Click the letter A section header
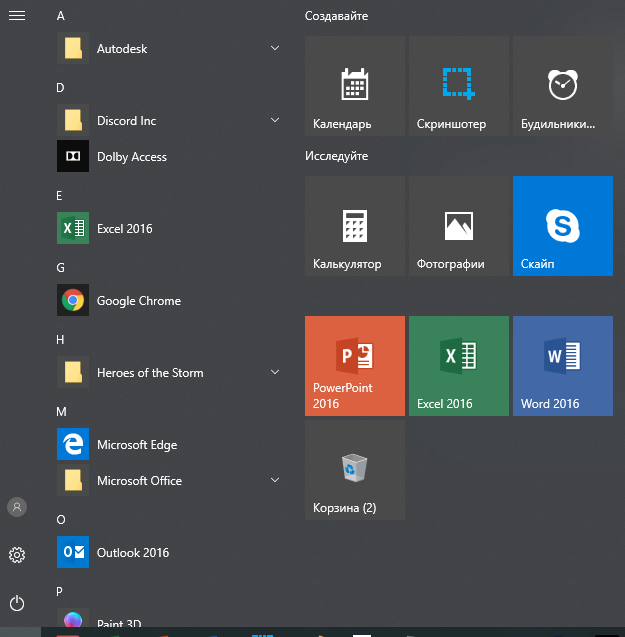The width and height of the screenshot is (625, 637). tap(61, 16)
